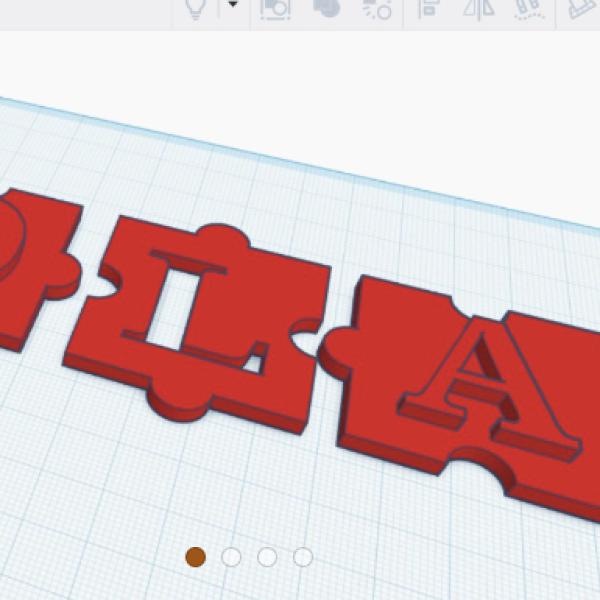Open the dropdown arrow beside the lightbulb
Screen dimensions: 600x600
233,5
